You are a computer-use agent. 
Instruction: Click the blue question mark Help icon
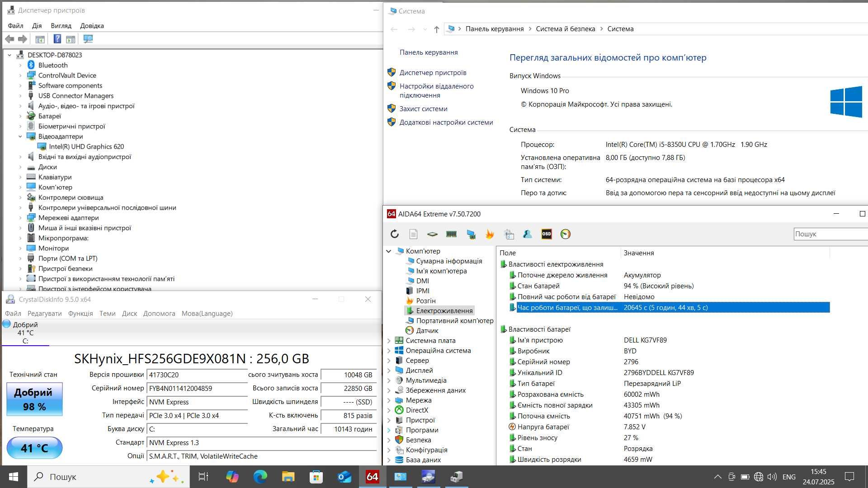tap(57, 39)
